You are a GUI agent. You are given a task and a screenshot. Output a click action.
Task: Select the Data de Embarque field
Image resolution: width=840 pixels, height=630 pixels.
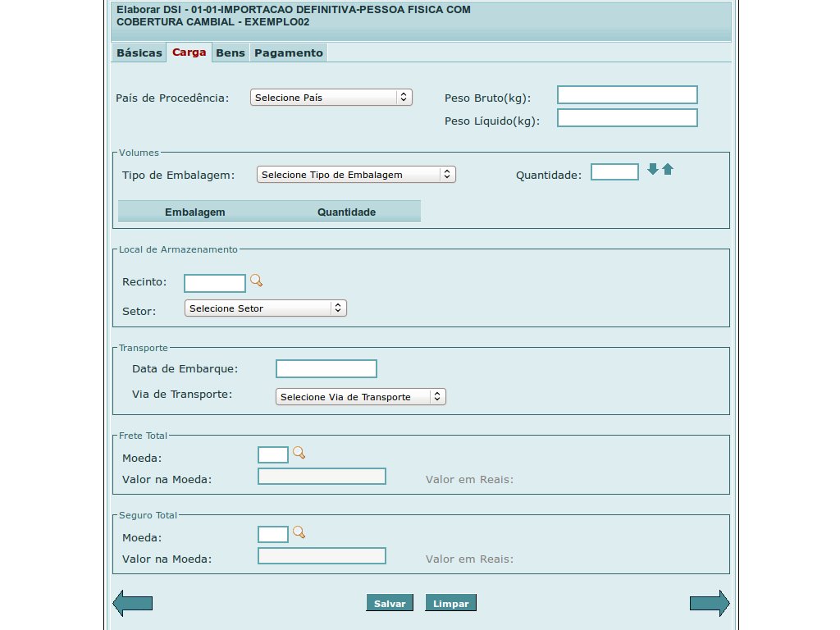coord(326,368)
